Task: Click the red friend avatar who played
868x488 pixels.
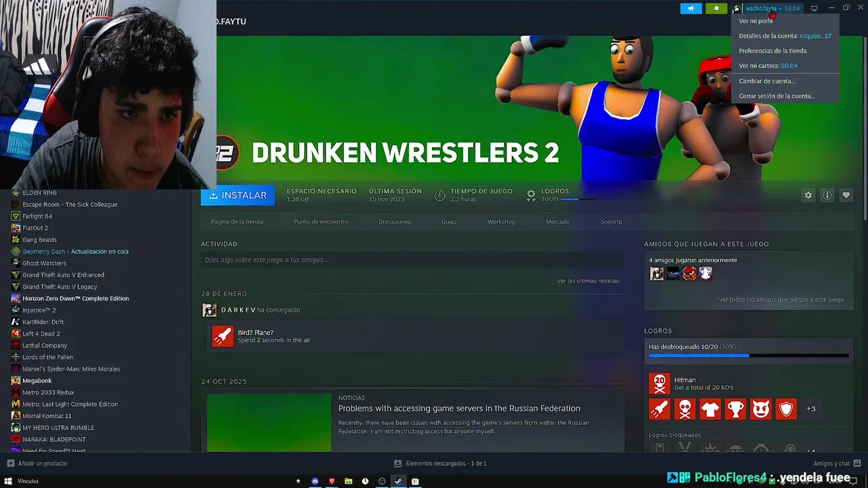Action: point(690,273)
